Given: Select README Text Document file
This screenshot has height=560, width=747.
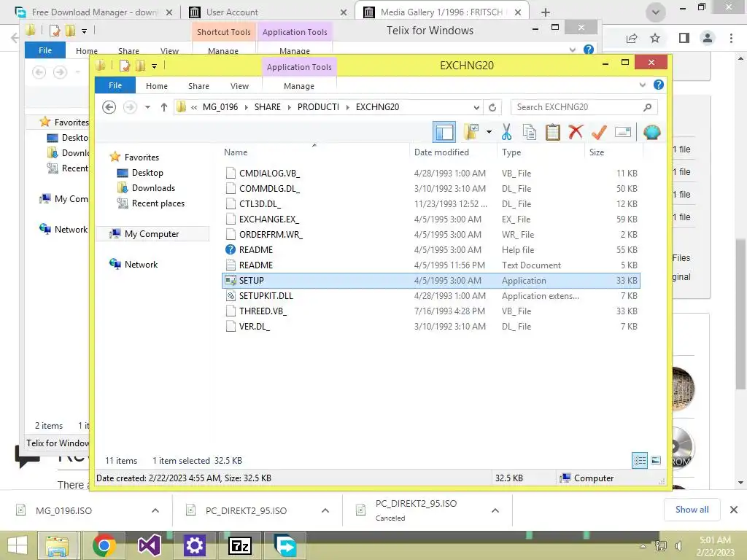Looking at the screenshot, I should pyautogui.click(x=430, y=265).
